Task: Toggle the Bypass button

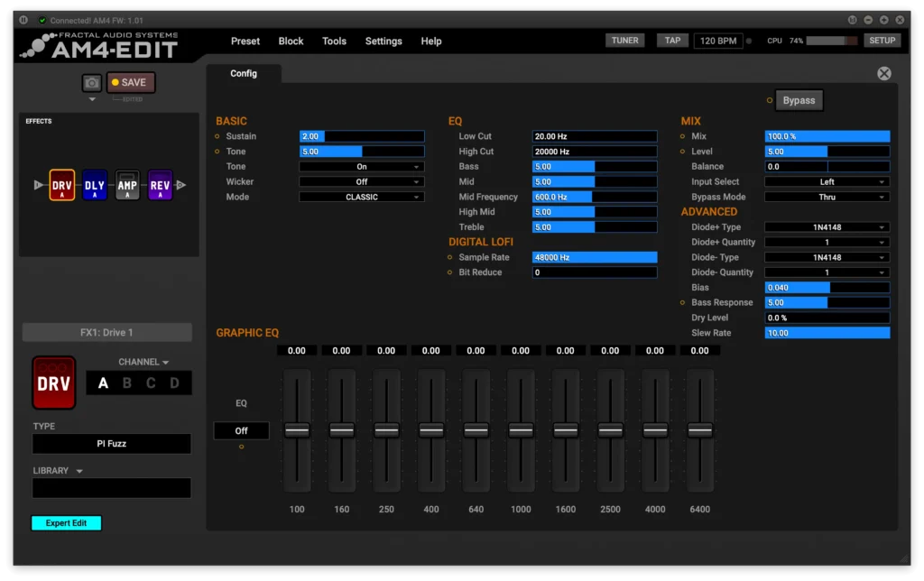Action: [x=799, y=100]
